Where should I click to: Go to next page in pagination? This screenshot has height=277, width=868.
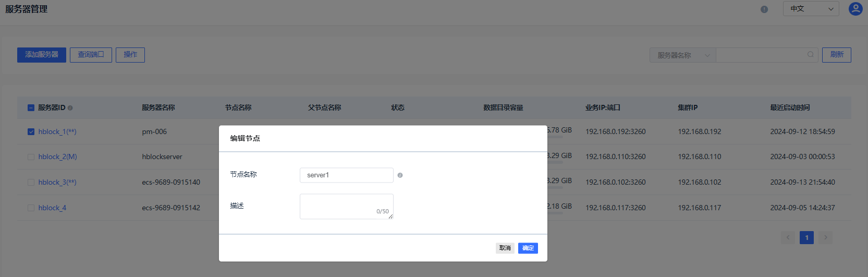(825, 238)
